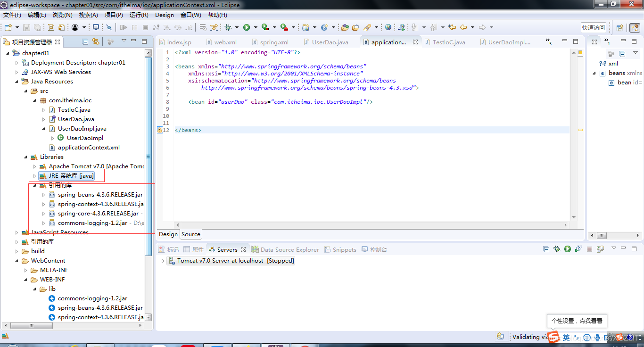This screenshot has width=644, height=347.
Task: Click the New file wizard icon
Action: click(8, 27)
